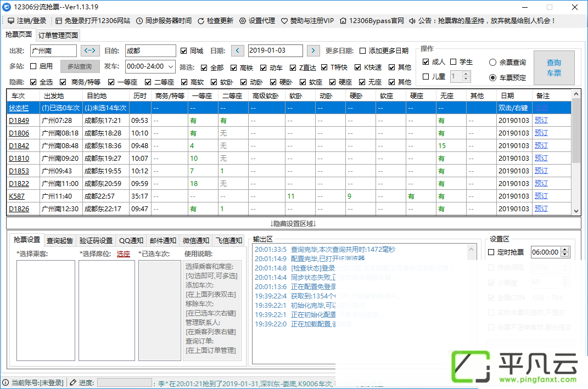
Task: Click the 日期 date input field
Action: coord(276,50)
